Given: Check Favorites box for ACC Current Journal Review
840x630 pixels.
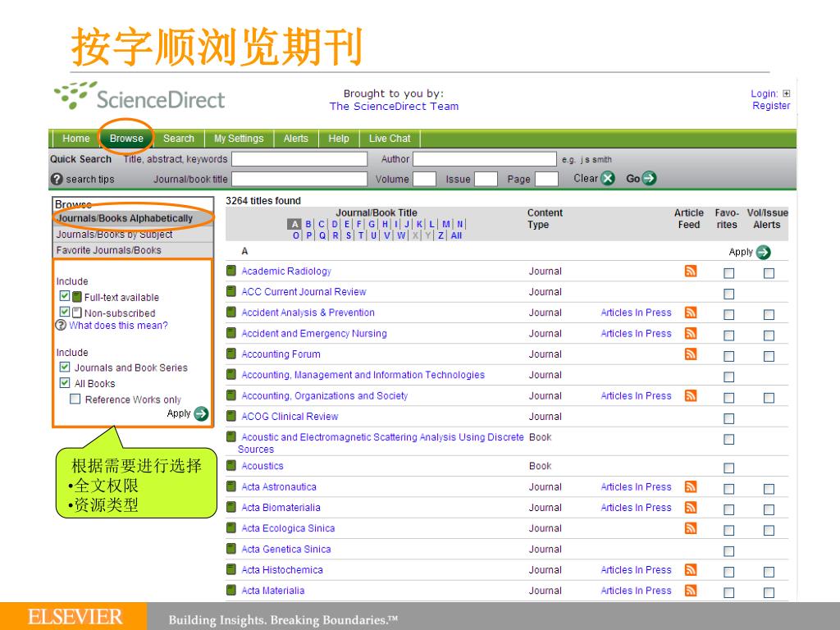Looking at the screenshot, I should click(x=728, y=294).
